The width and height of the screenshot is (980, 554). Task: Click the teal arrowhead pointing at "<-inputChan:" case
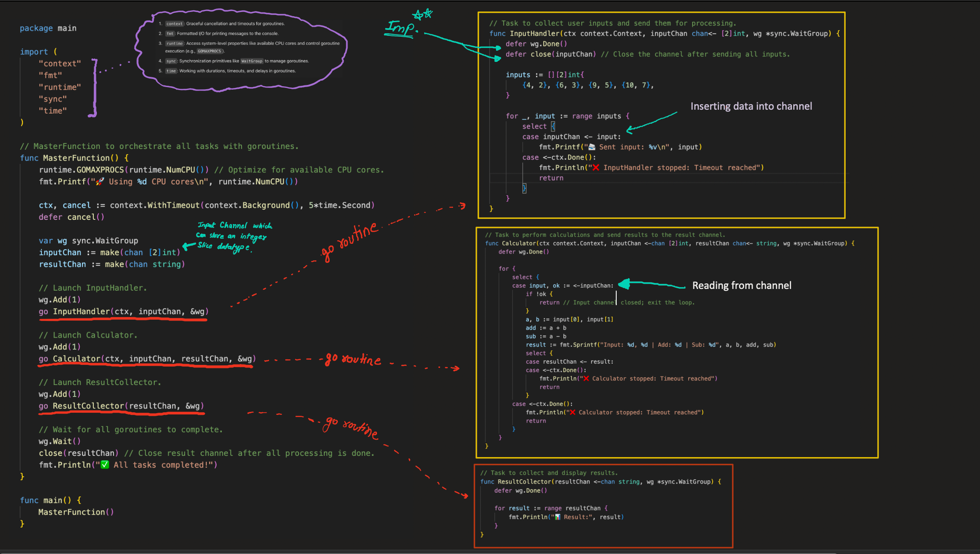coord(625,284)
